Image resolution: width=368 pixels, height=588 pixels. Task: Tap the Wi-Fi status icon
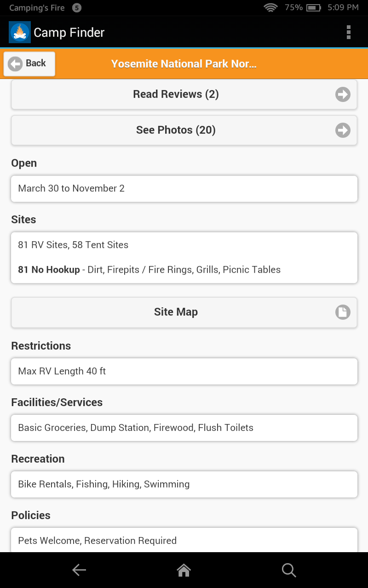point(270,8)
